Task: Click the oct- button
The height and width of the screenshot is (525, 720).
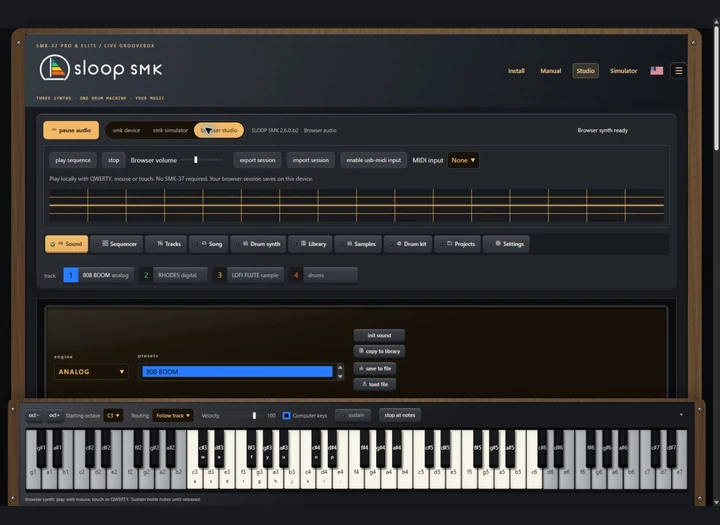Action: pos(34,415)
